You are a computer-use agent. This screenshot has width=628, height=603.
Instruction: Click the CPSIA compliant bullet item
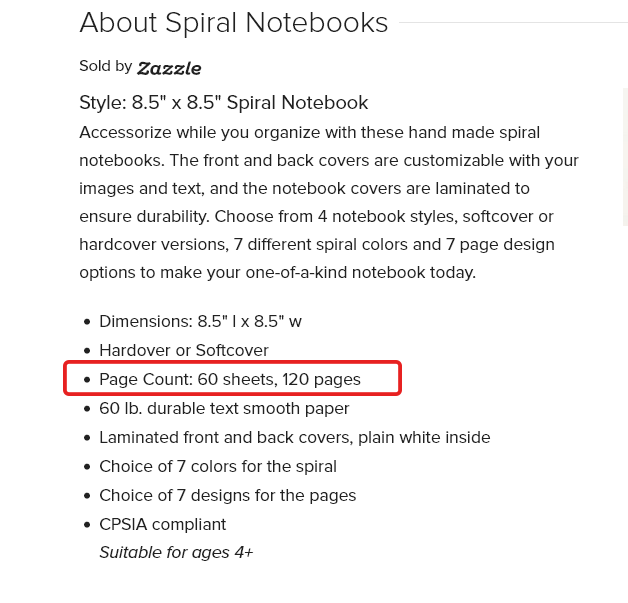pyautogui.click(x=163, y=525)
